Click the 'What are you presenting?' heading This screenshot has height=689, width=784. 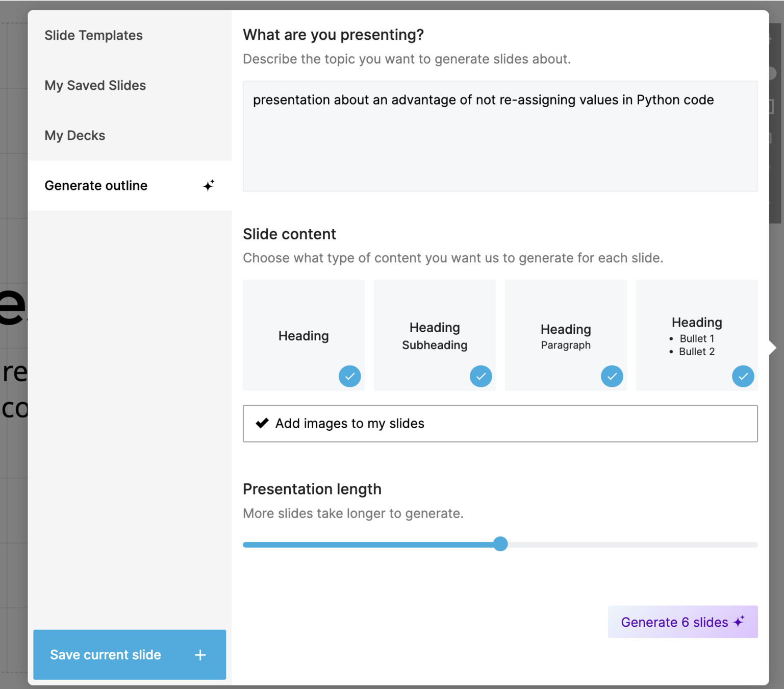(x=333, y=35)
